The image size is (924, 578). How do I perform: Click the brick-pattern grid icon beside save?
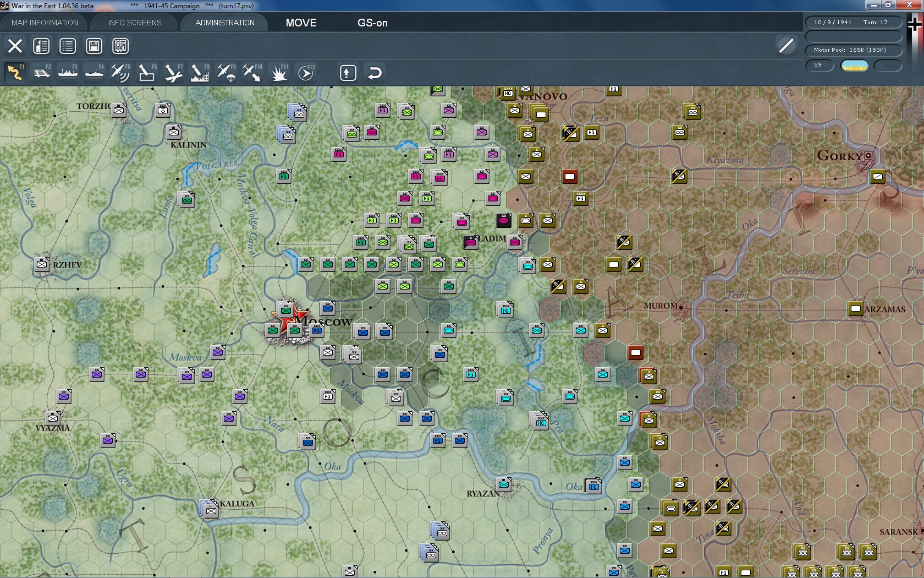click(120, 46)
